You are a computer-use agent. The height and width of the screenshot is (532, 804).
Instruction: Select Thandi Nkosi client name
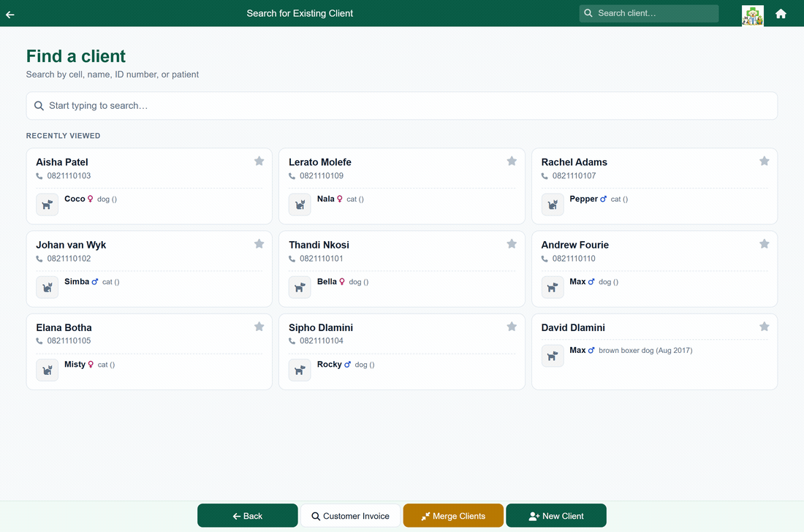coord(319,245)
